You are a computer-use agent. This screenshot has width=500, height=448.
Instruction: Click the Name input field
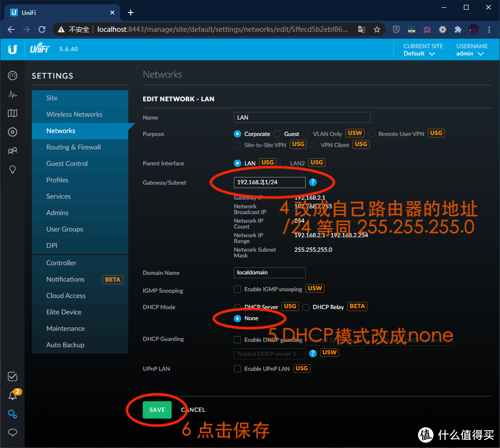(302, 117)
